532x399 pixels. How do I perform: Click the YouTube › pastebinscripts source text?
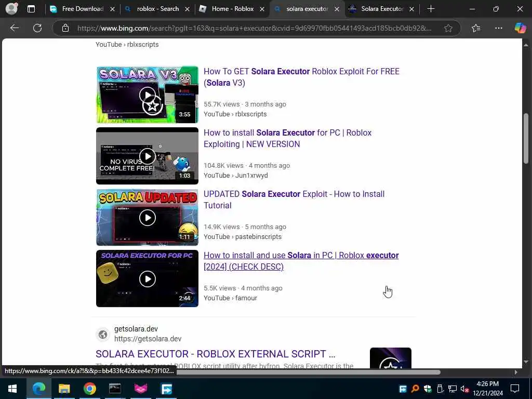pyautogui.click(x=242, y=236)
